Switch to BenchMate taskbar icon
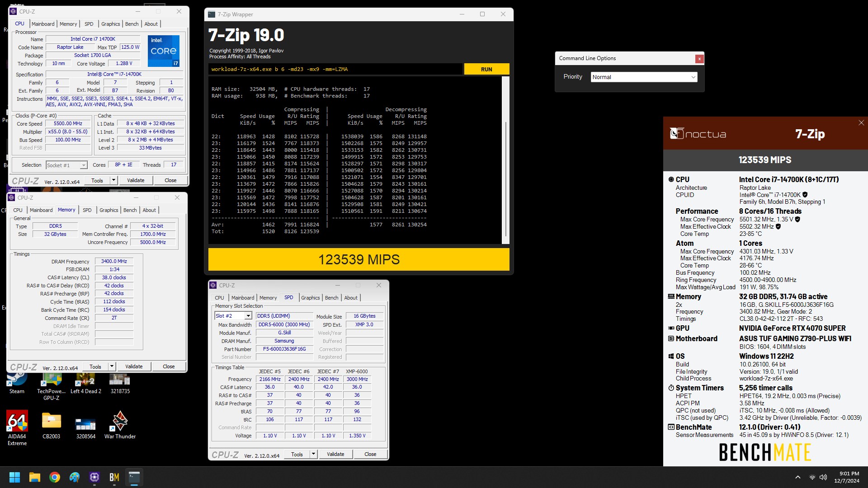This screenshot has height=488, width=868. [114, 477]
